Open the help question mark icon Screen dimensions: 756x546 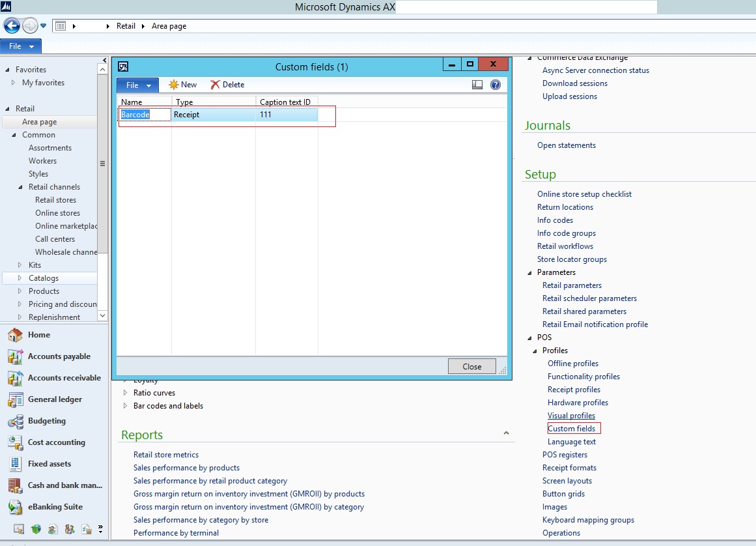pos(495,85)
